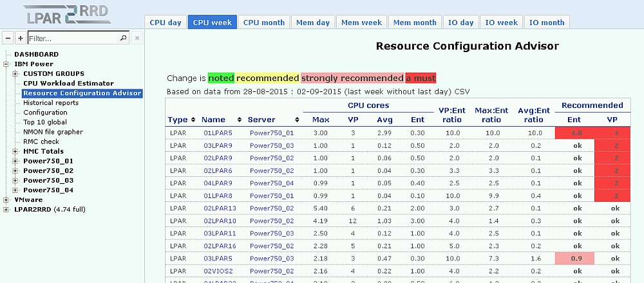
Task: Open the Mem week tab
Action: [x=361, y=23]
